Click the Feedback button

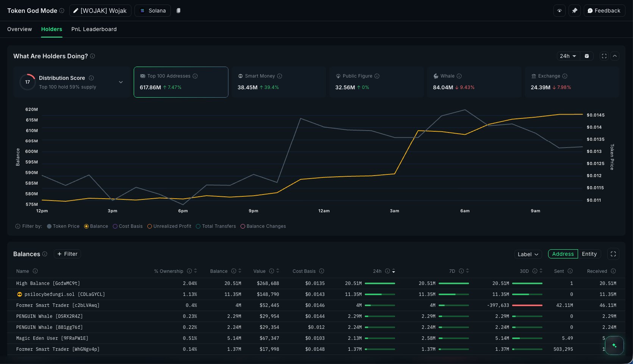604,11
